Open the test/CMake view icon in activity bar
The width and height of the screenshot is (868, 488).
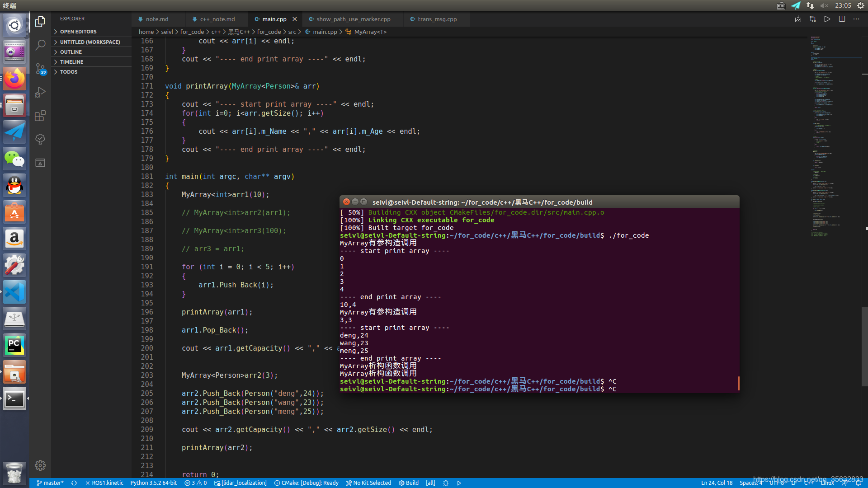pos(40,139)
